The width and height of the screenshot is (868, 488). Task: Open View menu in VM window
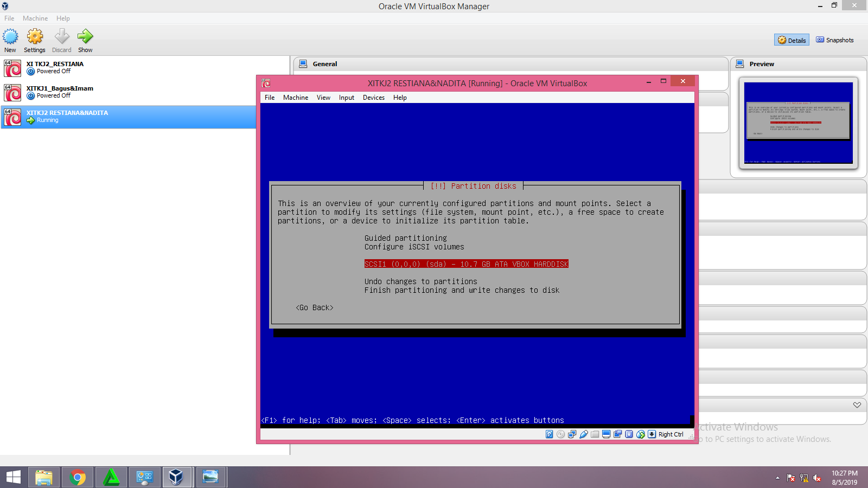(323, 98)
